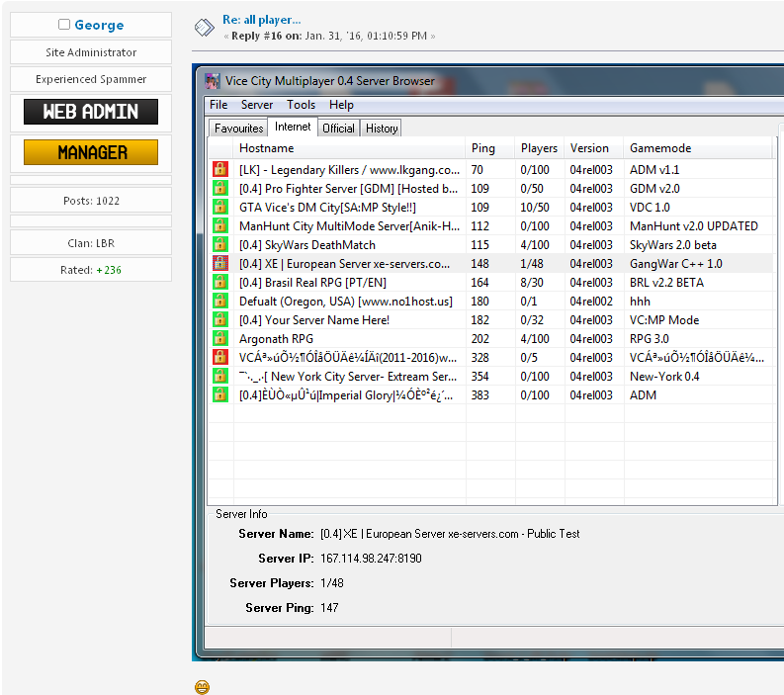Select GTA Vice's DM City[SA:MP Style!!] hostname
The width and height of the screenshot is (784, 695).
(327, 208)
